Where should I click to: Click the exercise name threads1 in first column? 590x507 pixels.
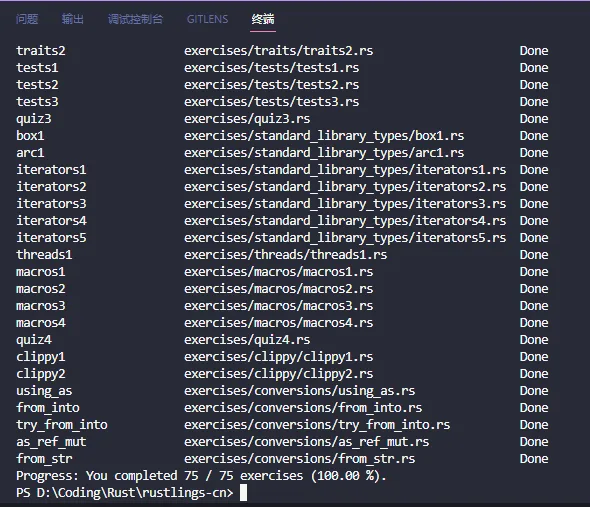[x=44, y=254]
